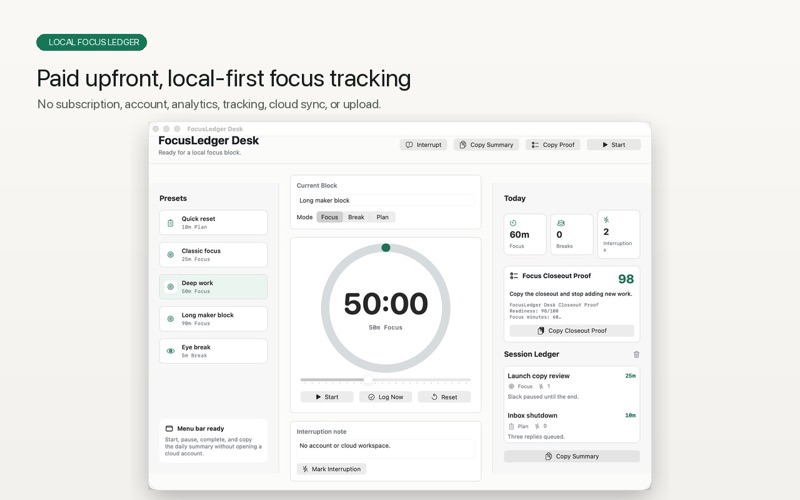Click Mark Interruption button
Viewport: 800px width, 500px height.
pos(331,469)
